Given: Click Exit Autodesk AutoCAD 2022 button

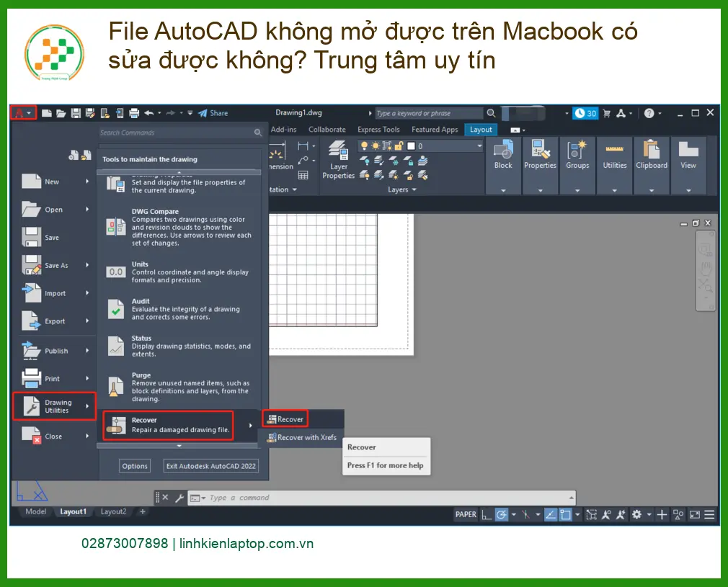Looking at the screenshot, I should coord(210,466).
